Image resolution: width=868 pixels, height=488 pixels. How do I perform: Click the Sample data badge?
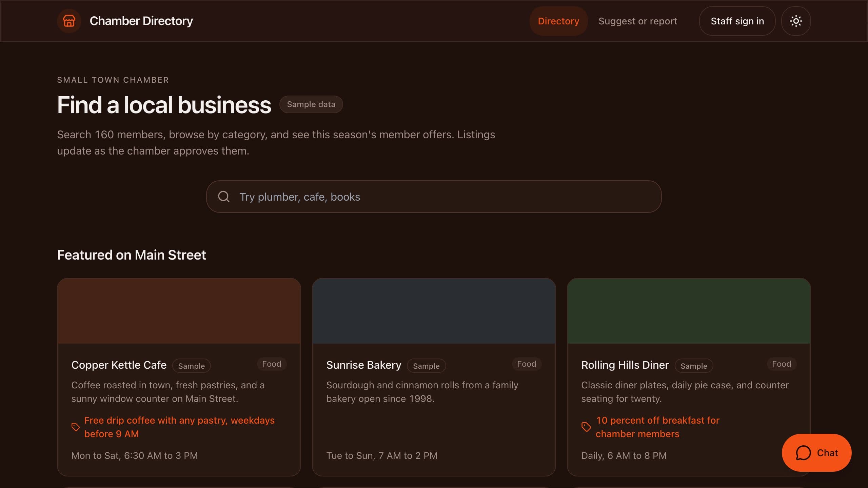coord(311,104)
